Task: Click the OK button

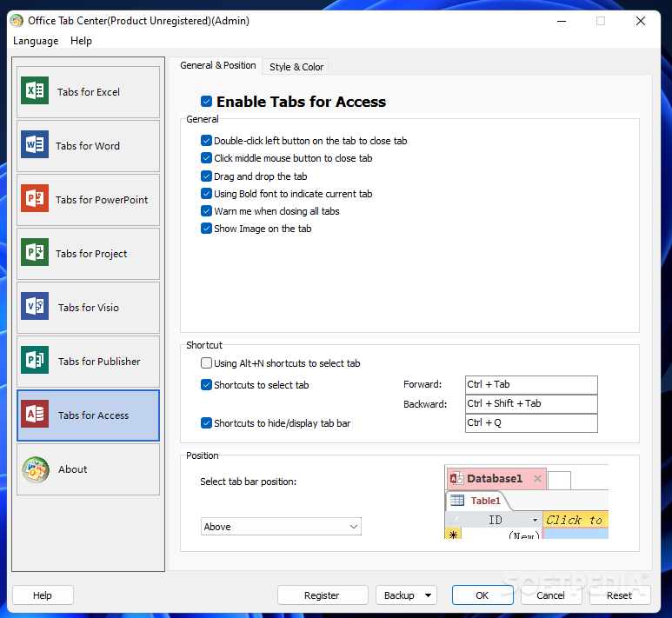Action: pos(482,595)
